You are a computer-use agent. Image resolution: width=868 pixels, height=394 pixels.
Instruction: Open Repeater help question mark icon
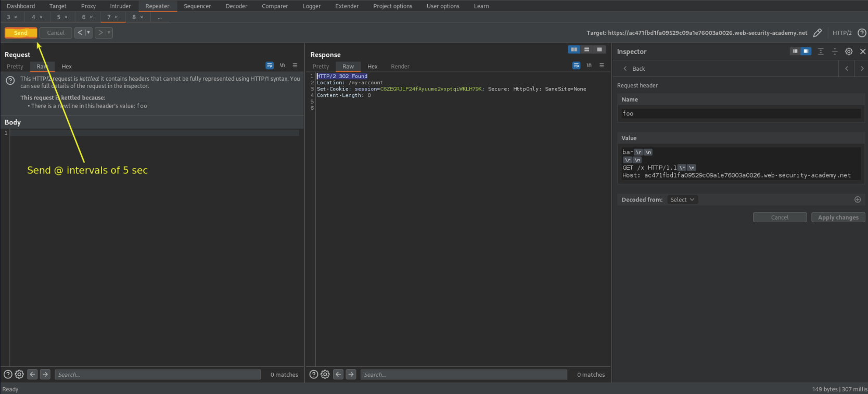click(x=862, y=33)
